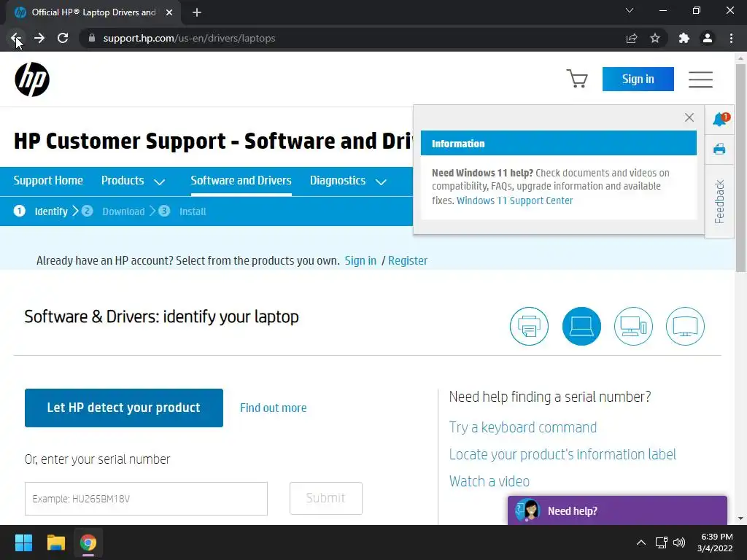The width and height of the screenshot is (747, 560).
Task: Close the Information popup
Action: (x=689, y=117)
